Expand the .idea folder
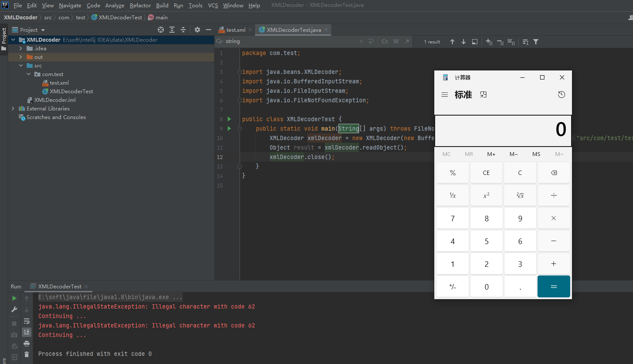 click(x=21, y=48)
